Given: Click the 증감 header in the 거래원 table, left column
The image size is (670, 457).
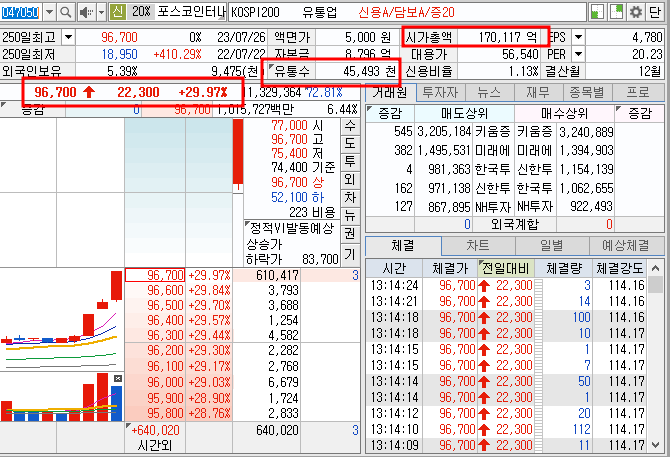Looking at the screenshot, I should pos(390,114).
